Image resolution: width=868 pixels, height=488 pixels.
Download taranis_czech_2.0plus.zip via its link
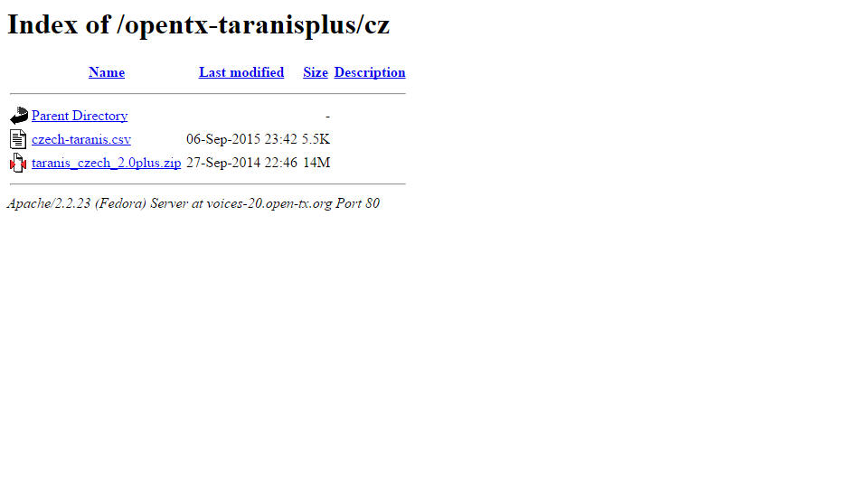tap(107, 163)
